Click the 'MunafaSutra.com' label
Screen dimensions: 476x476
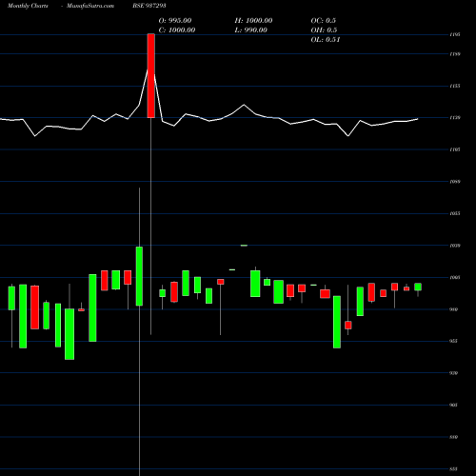click(90, 6)
